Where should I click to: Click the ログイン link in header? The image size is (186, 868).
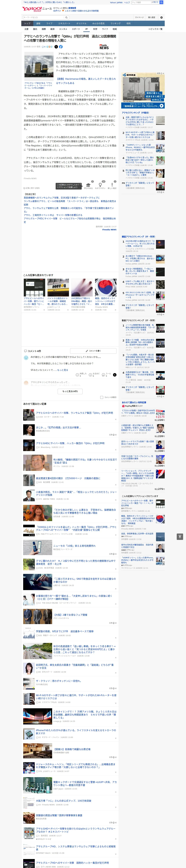point(57,11)
